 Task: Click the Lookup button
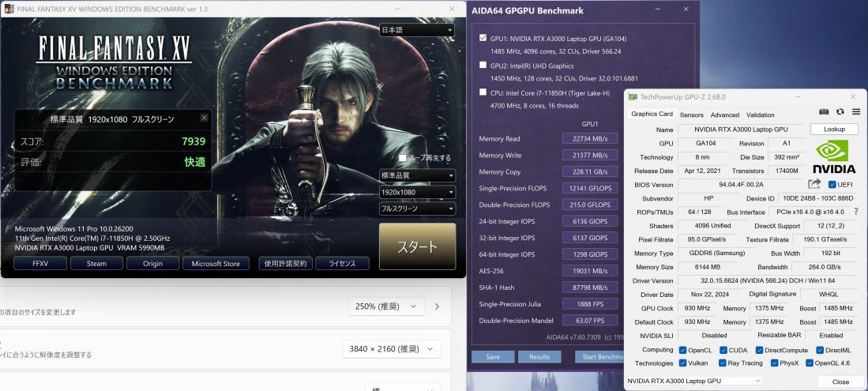(x=834, y=129)
